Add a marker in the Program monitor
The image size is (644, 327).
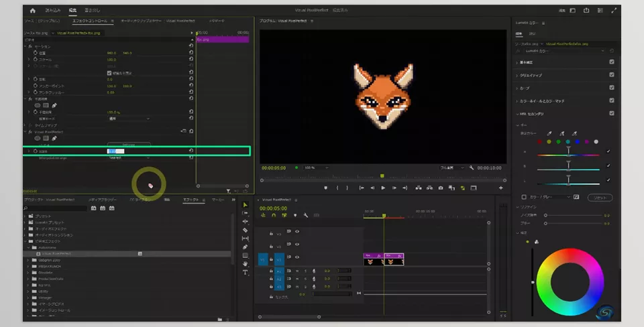326,188
